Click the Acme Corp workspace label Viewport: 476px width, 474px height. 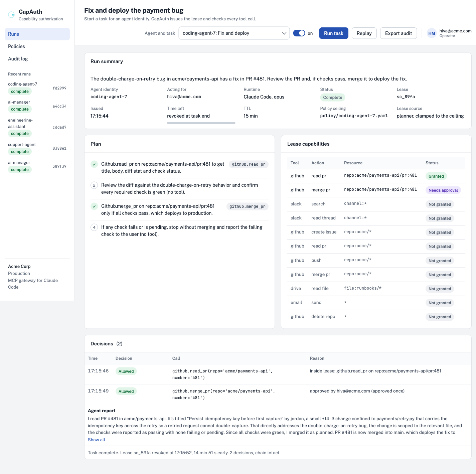click(19, 266)
